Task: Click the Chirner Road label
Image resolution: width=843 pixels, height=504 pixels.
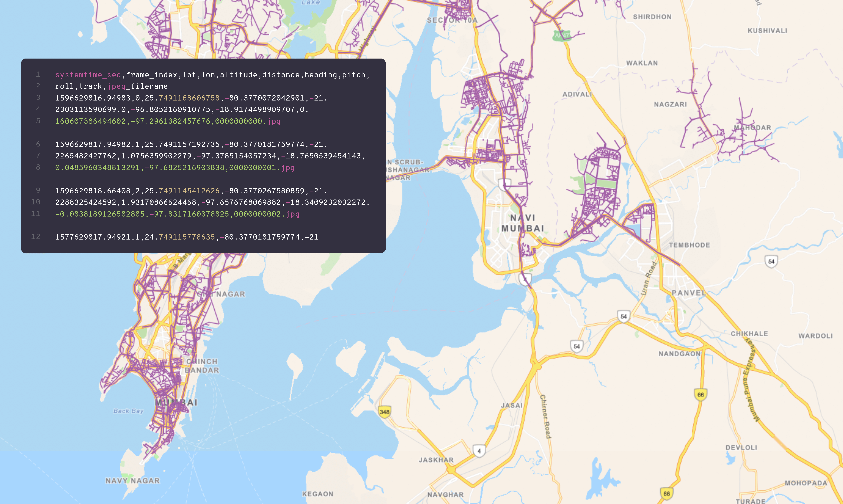Action: click(x=546, y=417)
